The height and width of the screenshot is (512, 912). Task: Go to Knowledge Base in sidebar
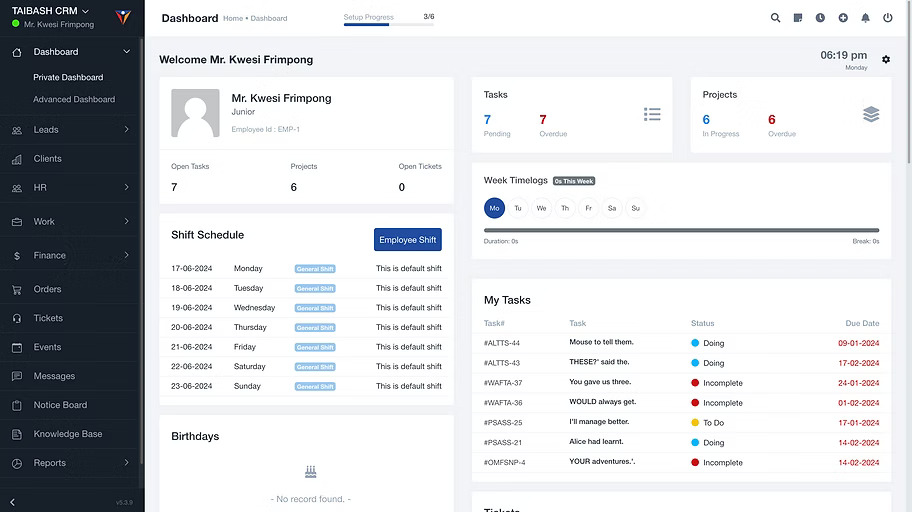68,434
